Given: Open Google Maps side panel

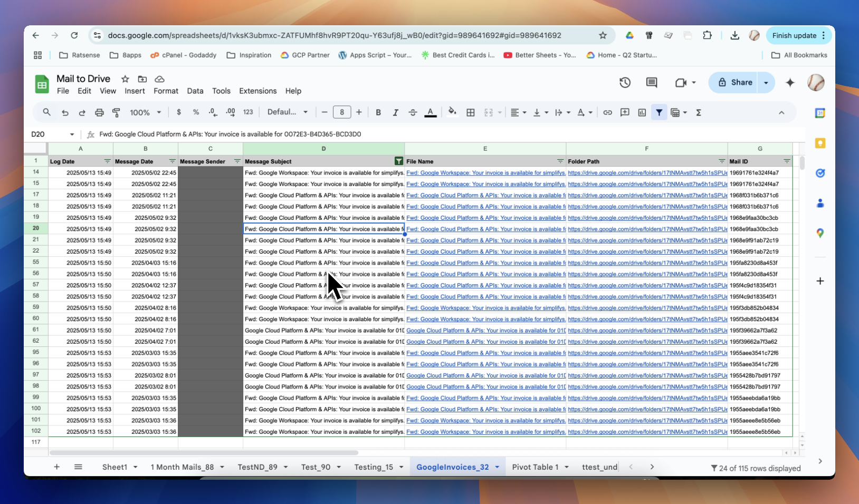Looking at the screenshot, I should pos(820,233).
